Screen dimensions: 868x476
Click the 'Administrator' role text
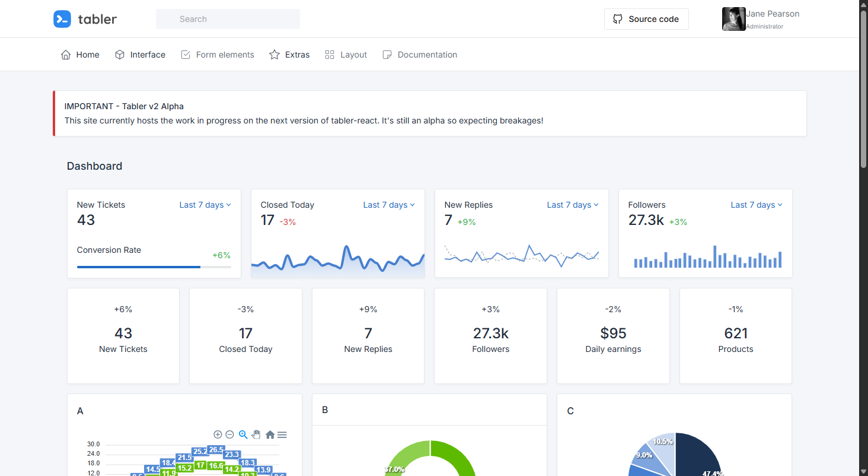[x=764, y=27]
